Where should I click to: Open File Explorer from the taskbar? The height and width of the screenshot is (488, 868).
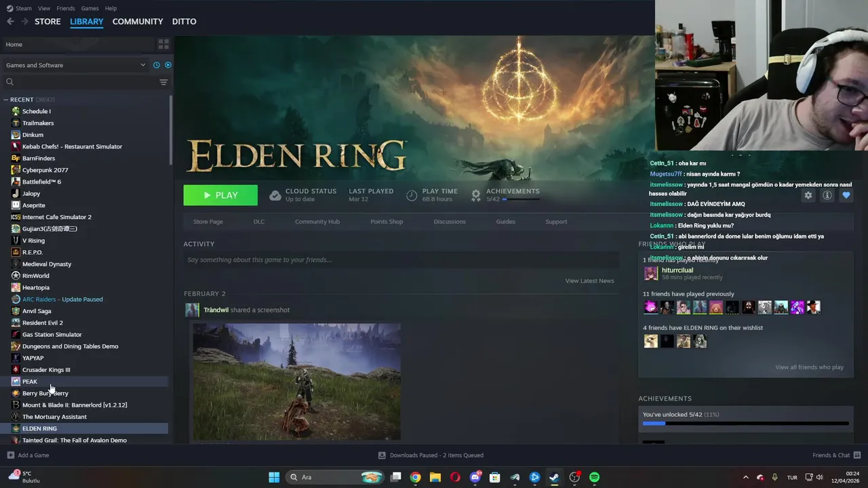[x=435, y=477]
